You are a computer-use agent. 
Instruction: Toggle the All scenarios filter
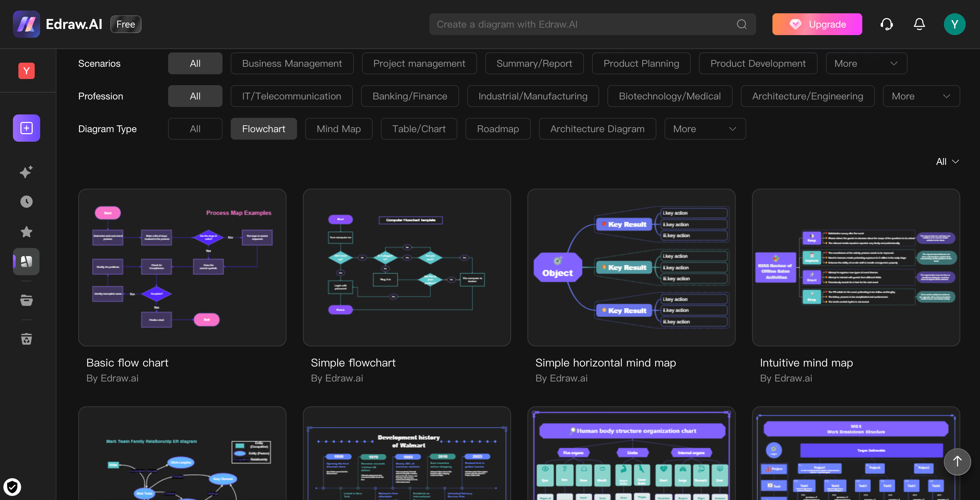195,63
